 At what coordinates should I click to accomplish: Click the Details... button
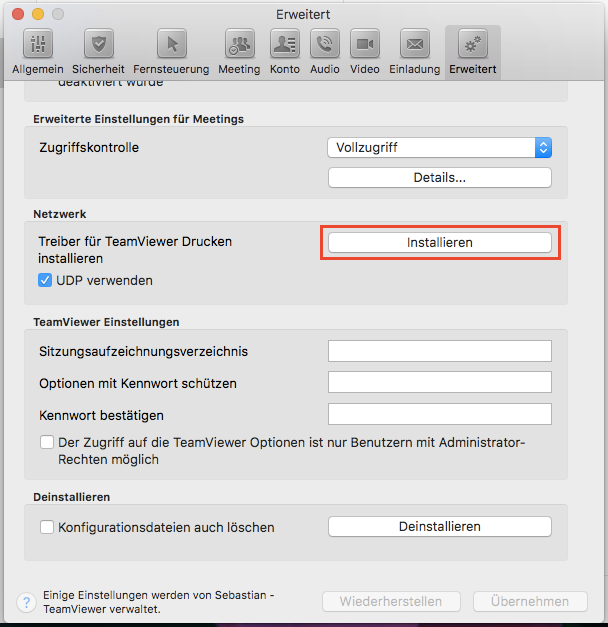(440, 178)
